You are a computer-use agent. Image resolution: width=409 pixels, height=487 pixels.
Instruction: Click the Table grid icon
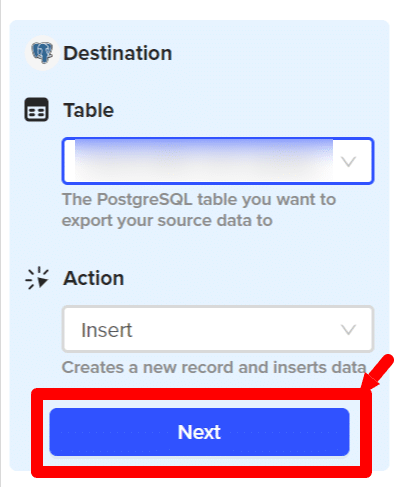coord(37,110)
